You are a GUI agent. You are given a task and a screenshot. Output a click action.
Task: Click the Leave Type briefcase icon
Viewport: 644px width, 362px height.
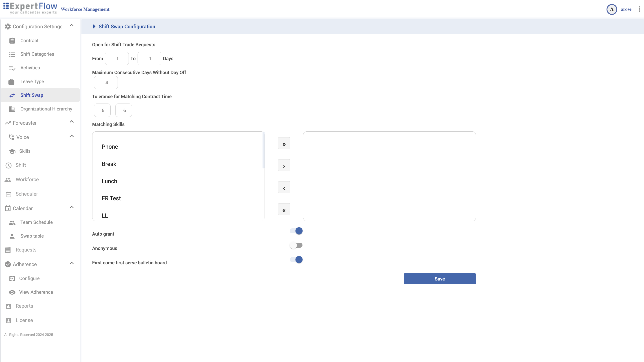[11, 82]
